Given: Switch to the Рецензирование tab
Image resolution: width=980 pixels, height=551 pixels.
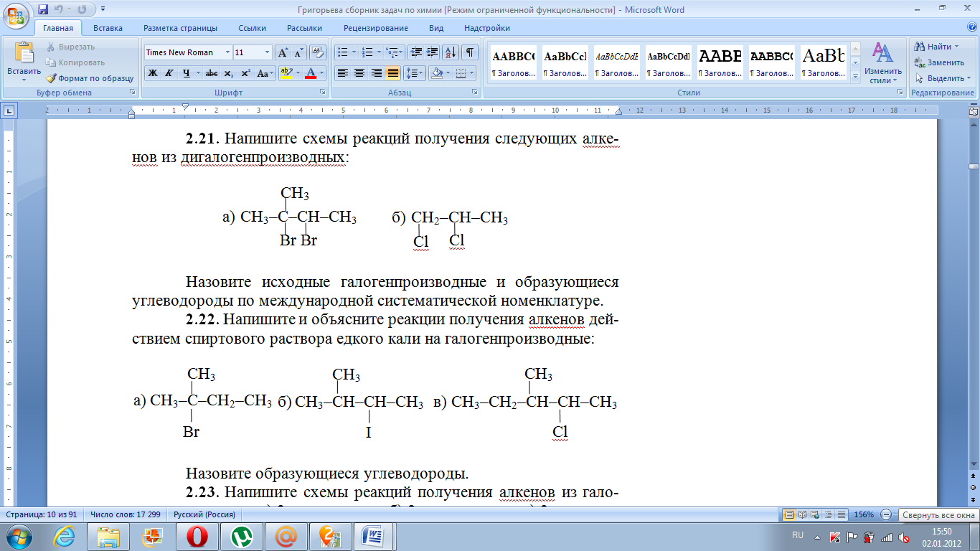Looking at the screenshot, I should (x=375, y=28).
